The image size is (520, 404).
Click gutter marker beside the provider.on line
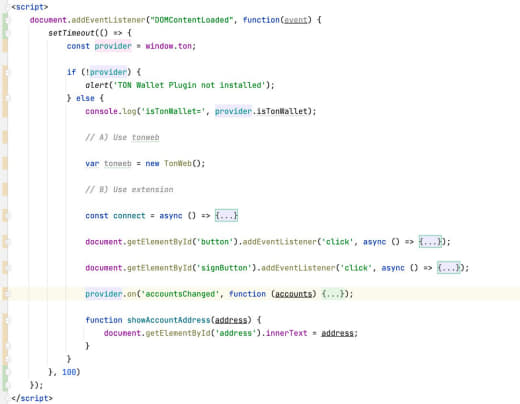click(x=6, y=294)
